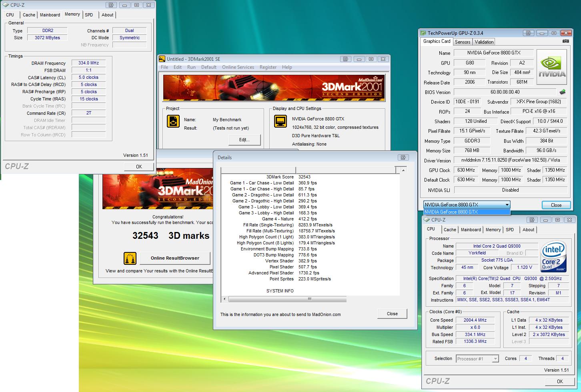The image size is (581, 392).
Task: Open the GPU selection dropdown in GPU-Z
Action: click(507, 205)
